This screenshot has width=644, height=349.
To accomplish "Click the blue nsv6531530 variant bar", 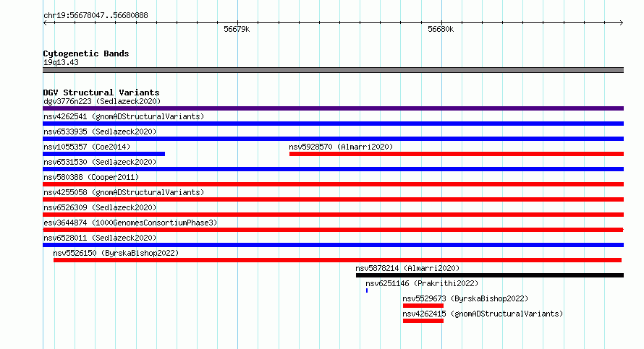I will click(333, 169).
